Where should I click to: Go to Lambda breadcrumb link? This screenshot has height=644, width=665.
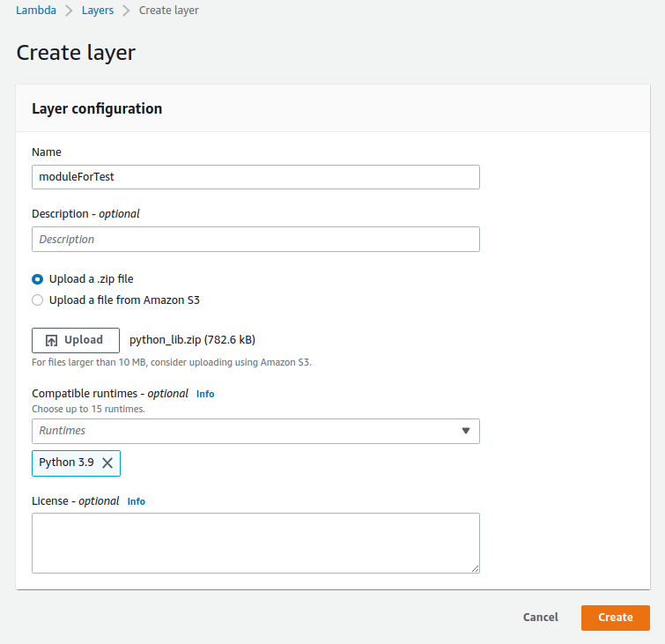click(36, 11)
